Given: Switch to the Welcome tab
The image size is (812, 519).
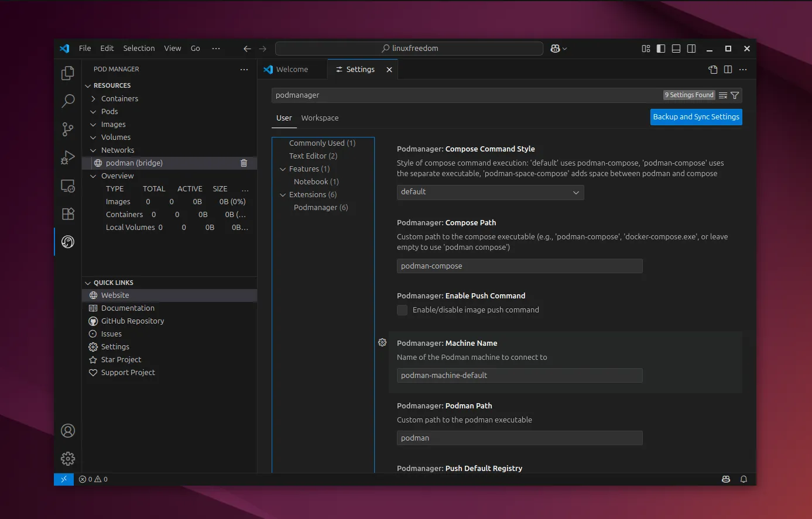Looking at the screenshot, I should point(292,69).
